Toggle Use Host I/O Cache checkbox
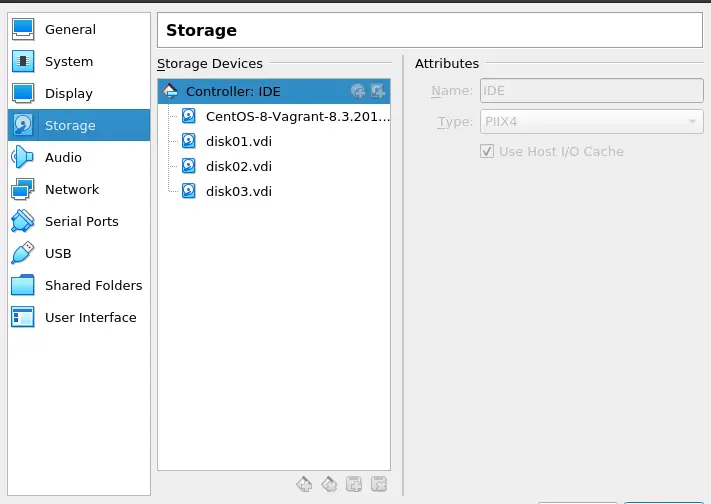This screenshot has width=711, height=504. 487,151
